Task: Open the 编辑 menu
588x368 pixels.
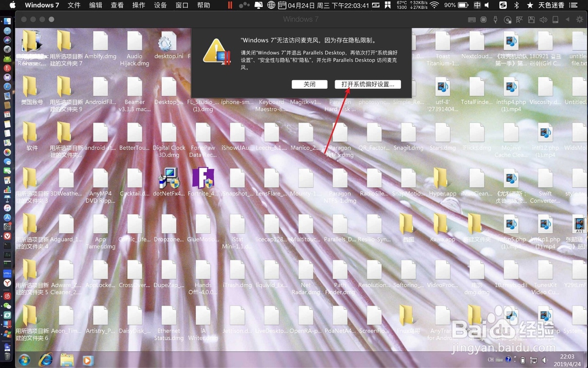Action: tap(96, 5)
